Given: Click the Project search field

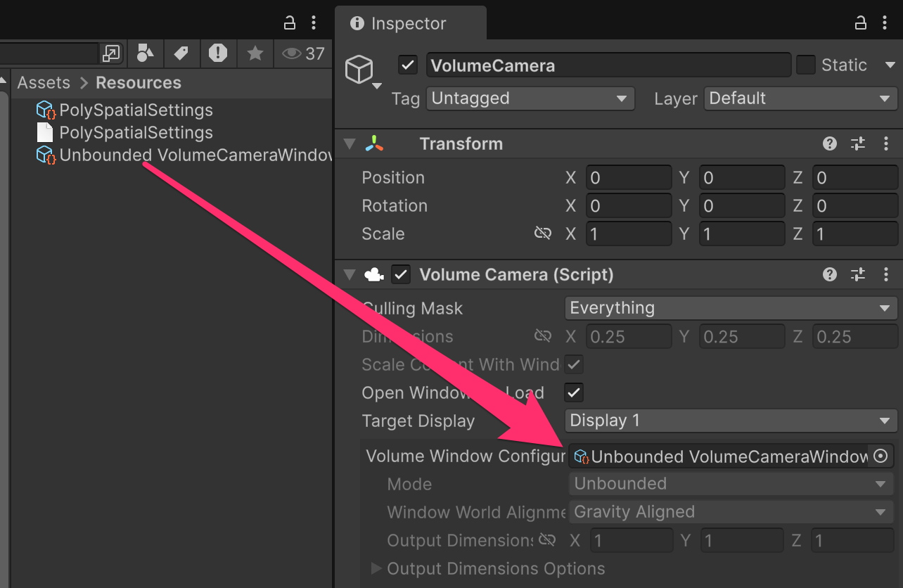Looking at the screenshot, I should (49, 53).
